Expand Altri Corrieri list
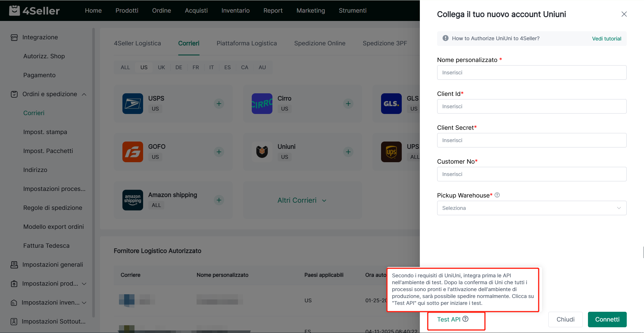This screenshot has height=333, width=644. pos(302,200)
